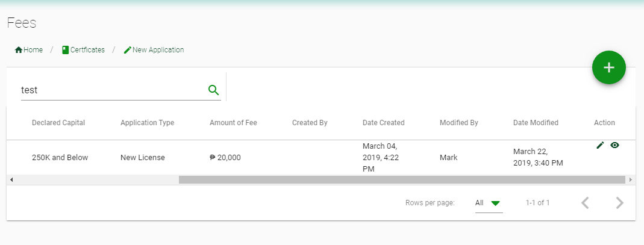Click the Fees page title
This screenshot has height=245, width=644.
22,23
